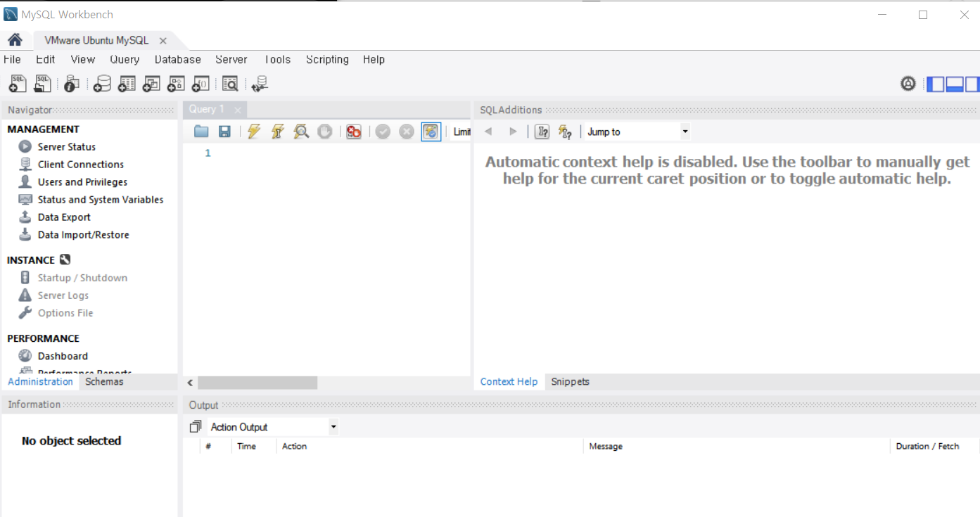Save script floppy-disk icon in query toolbar

coord(224,132)
